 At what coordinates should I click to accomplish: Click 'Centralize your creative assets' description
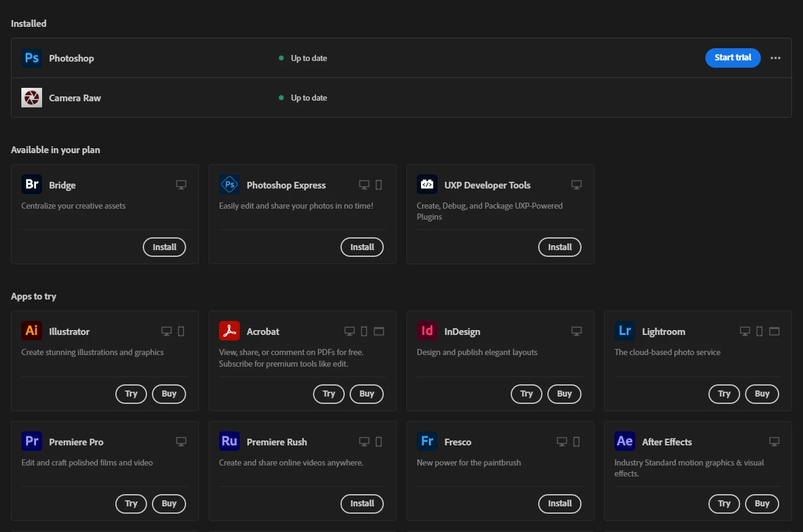click(x=73, y=206)
